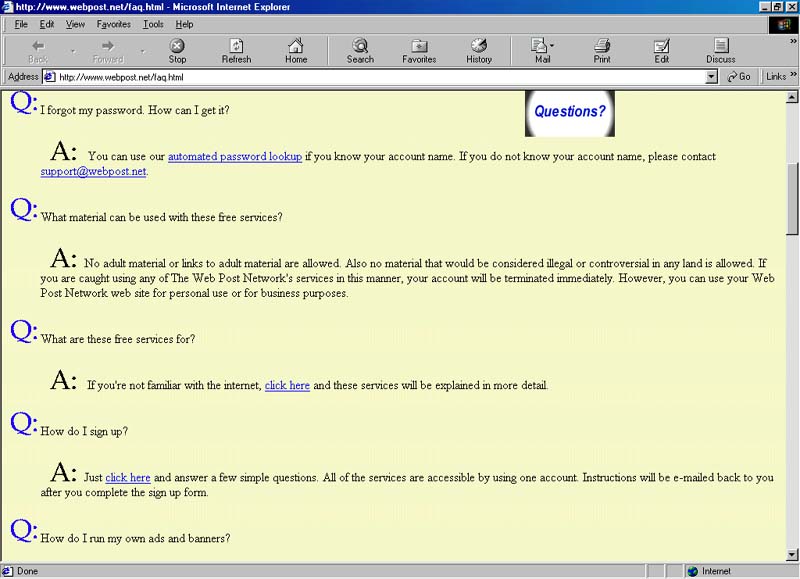Click the question "What material can be used with these free services?"
The image size is (800, 579).
coord(161,217)
